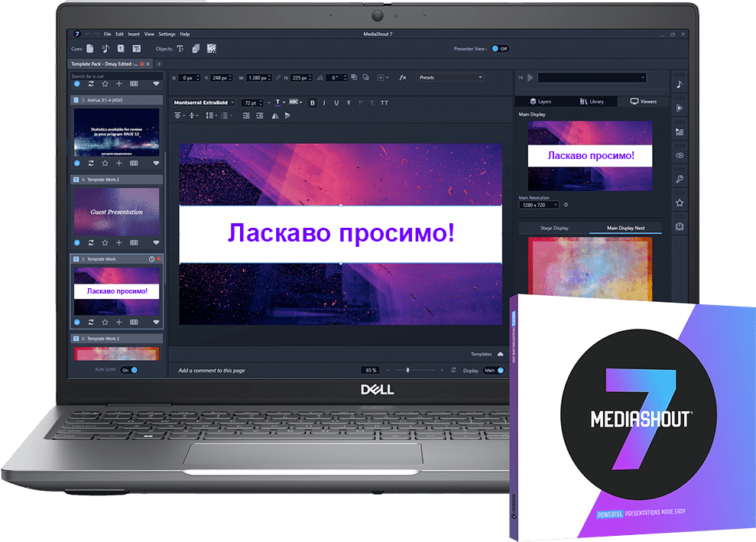
Task: Switch to the Stage Display tab
Action: tap(554, 228)
